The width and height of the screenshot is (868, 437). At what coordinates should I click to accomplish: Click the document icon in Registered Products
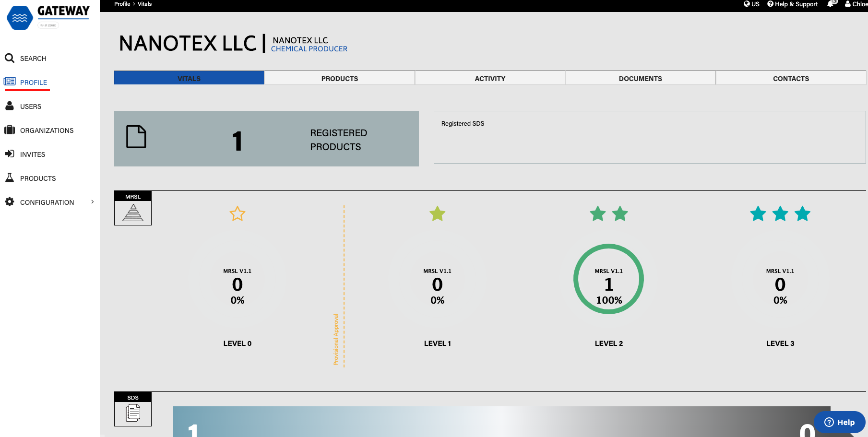136,137
